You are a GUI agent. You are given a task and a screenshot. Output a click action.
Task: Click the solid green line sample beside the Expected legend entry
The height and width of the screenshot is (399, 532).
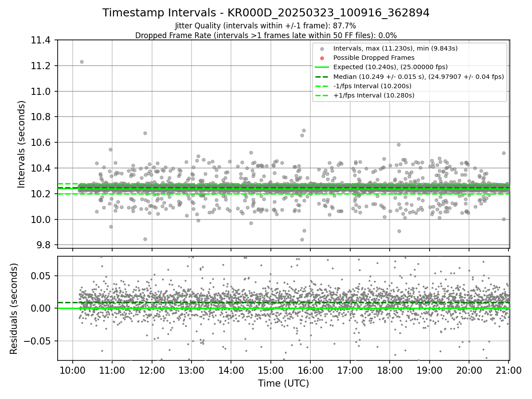click(x=322, y=67)
